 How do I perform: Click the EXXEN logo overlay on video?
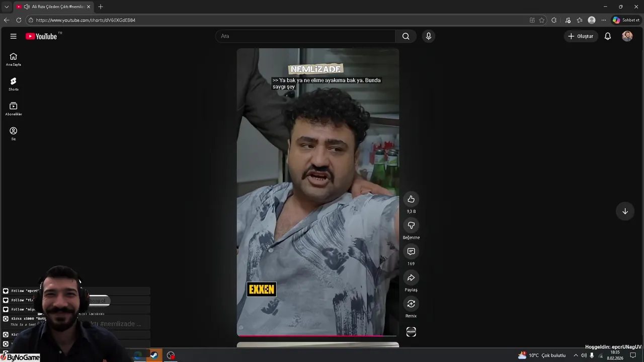(262, 289)
